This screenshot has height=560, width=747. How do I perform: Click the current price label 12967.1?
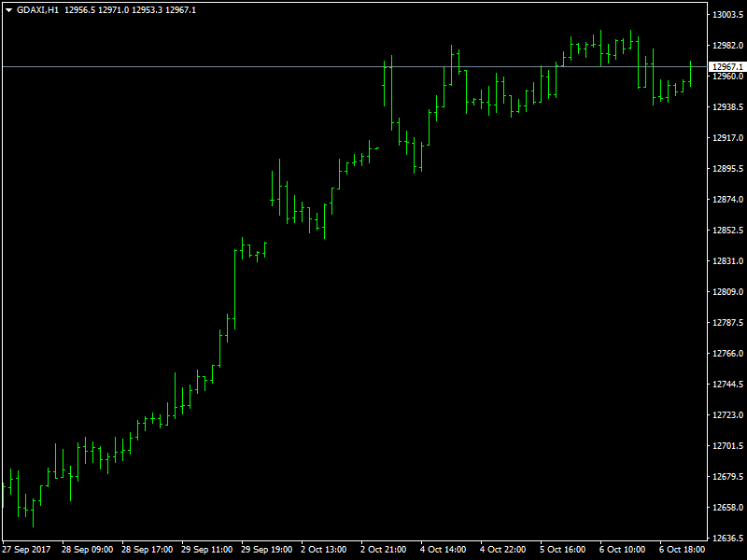click(727, 67)
